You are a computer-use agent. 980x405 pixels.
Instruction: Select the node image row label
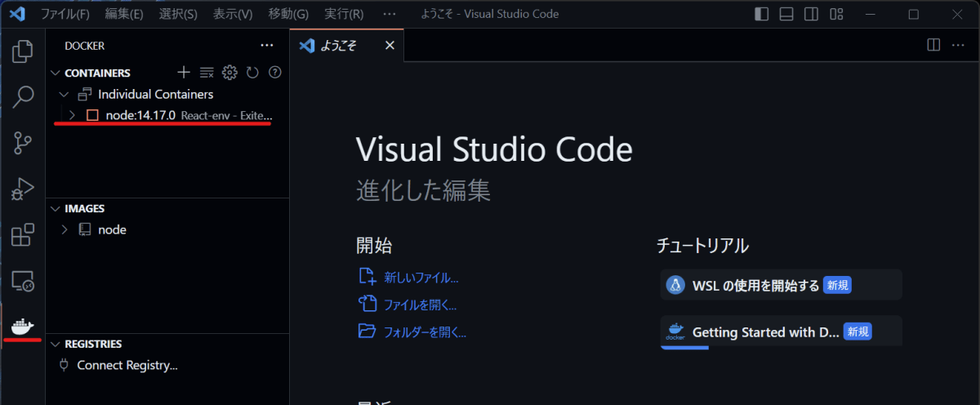coord(113,229)
